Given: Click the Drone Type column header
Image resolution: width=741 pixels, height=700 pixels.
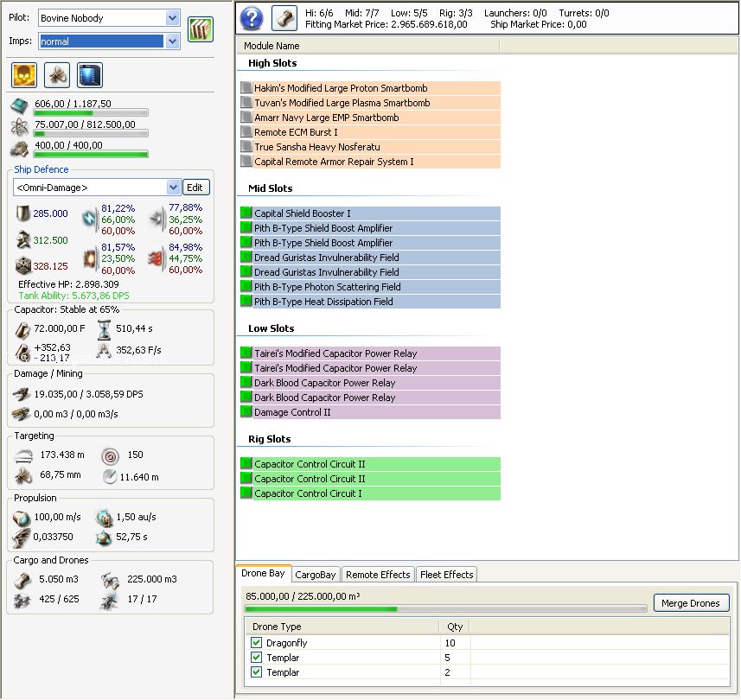Looking at the screenshot, I should point(342,627).
